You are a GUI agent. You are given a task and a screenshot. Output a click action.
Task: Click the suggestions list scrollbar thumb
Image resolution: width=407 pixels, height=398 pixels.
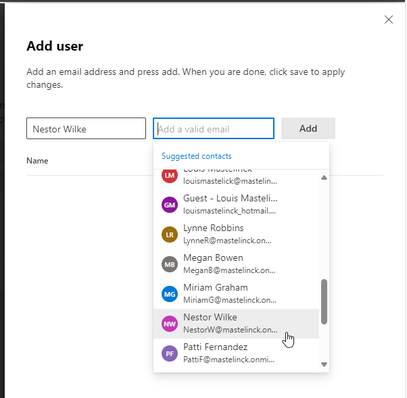click(x=324, y=302)
